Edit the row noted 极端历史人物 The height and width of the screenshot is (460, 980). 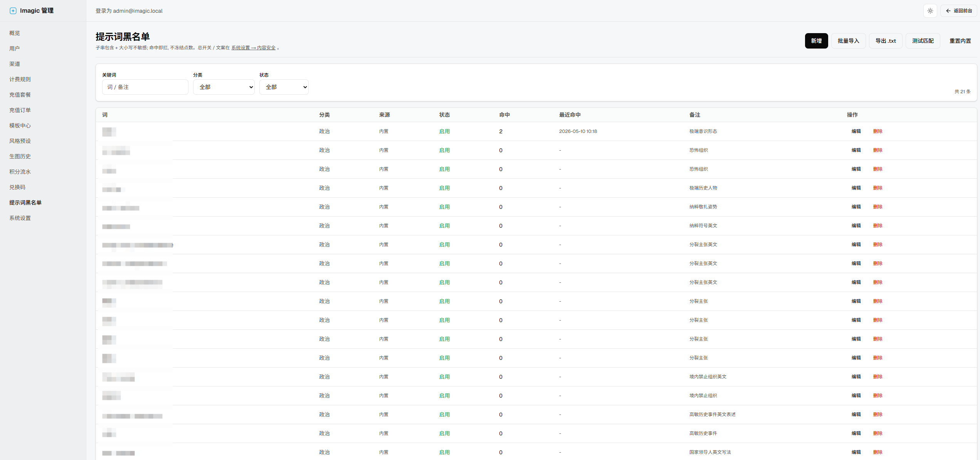(856, 188)
